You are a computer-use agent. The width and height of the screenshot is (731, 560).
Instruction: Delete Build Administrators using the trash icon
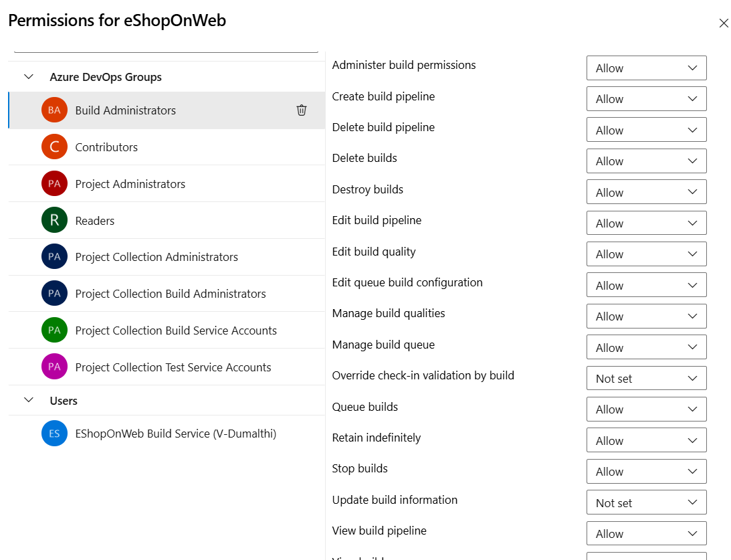(x=301, y=110)
